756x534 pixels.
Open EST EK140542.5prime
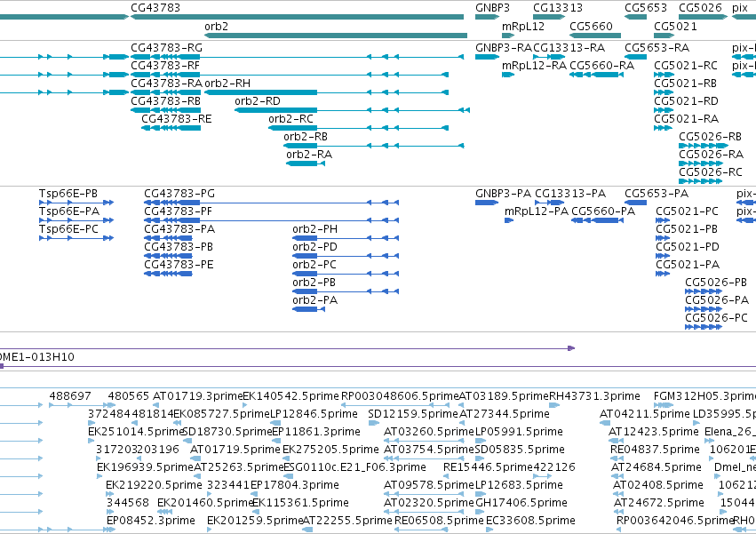[290, 396]
